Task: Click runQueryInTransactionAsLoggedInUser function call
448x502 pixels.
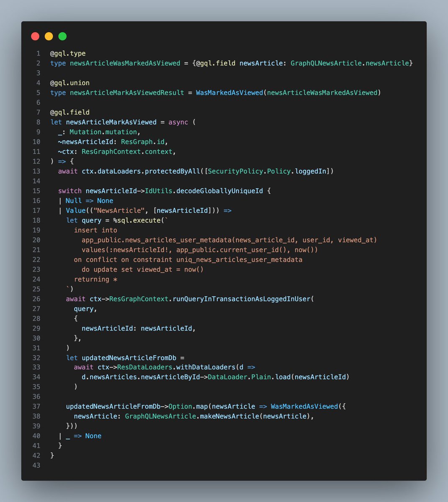Action: click(241, 299)
